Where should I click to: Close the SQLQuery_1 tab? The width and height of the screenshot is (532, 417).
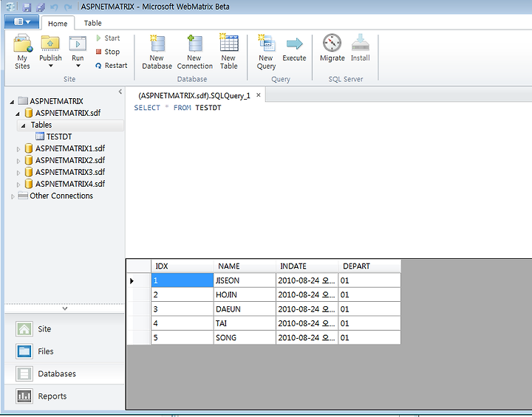click(x=259, y=95)
